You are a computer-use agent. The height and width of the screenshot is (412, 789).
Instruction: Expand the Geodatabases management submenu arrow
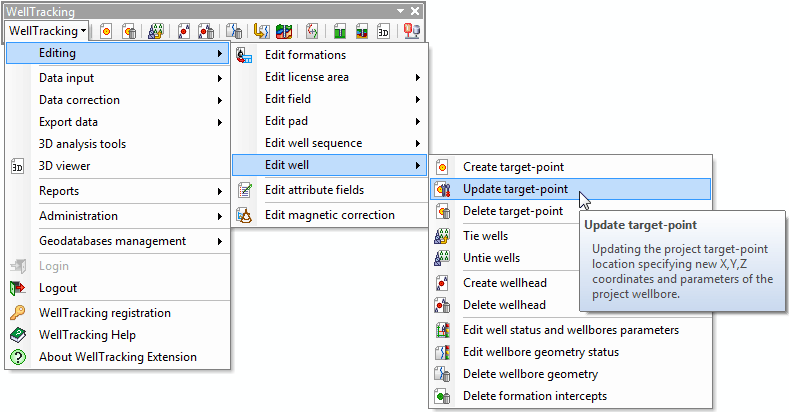[220, 242]
